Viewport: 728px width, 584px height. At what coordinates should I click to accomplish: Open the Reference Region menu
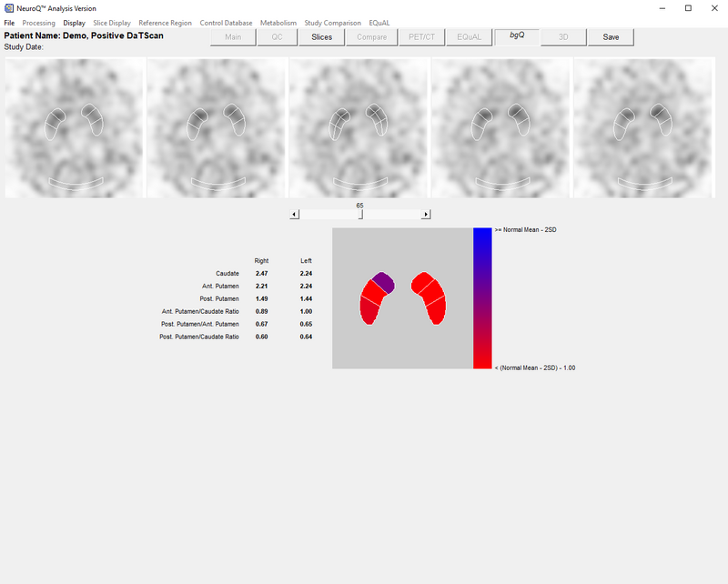click(164, 22)
